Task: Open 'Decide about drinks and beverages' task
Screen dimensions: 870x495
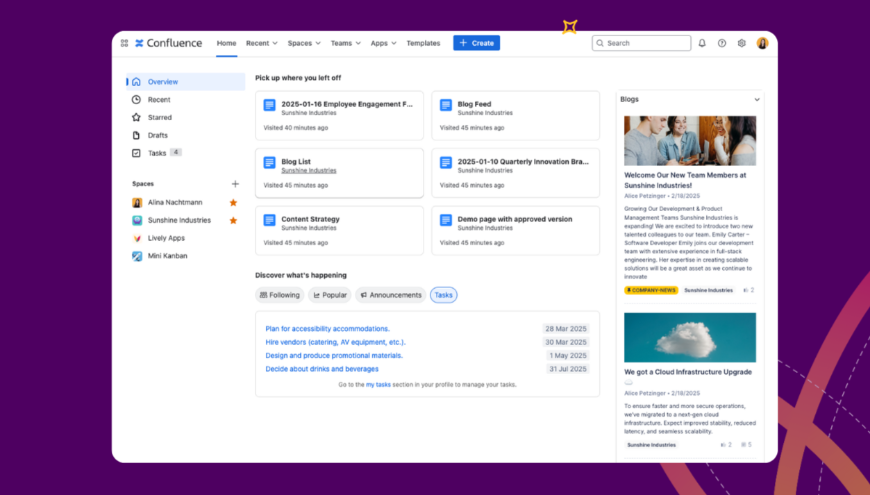Action: (x=322, y=369)
